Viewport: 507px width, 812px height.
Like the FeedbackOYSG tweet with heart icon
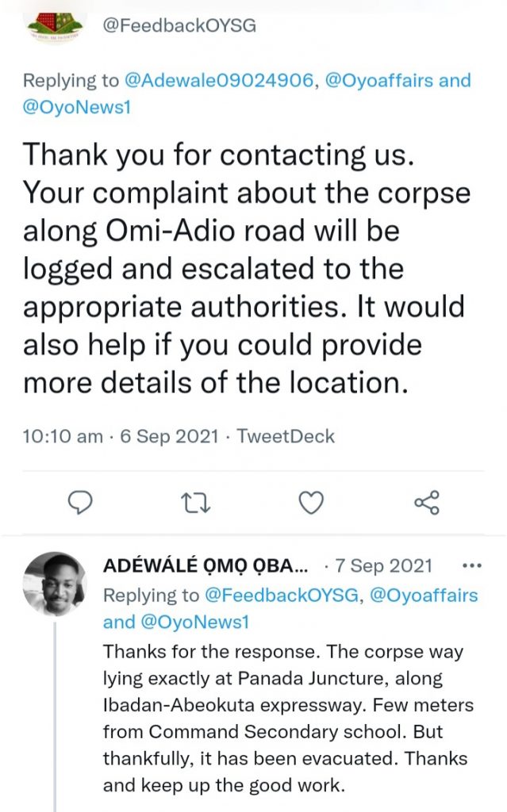tap(311, 503)
